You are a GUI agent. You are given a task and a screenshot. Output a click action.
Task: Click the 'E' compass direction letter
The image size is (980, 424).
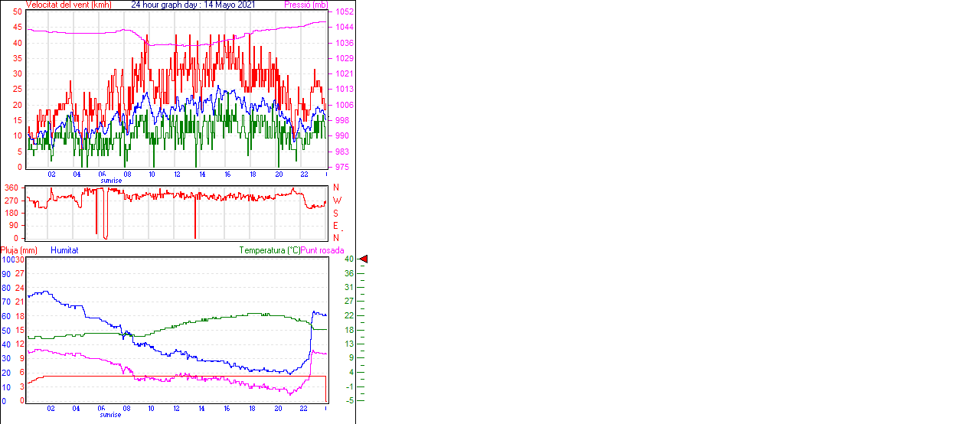point(335,226)
